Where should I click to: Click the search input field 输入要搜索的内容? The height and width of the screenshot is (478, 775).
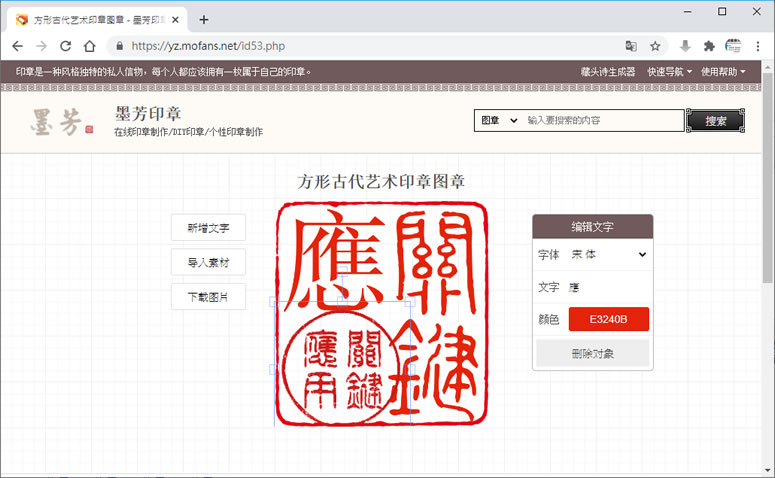point(603,120)
